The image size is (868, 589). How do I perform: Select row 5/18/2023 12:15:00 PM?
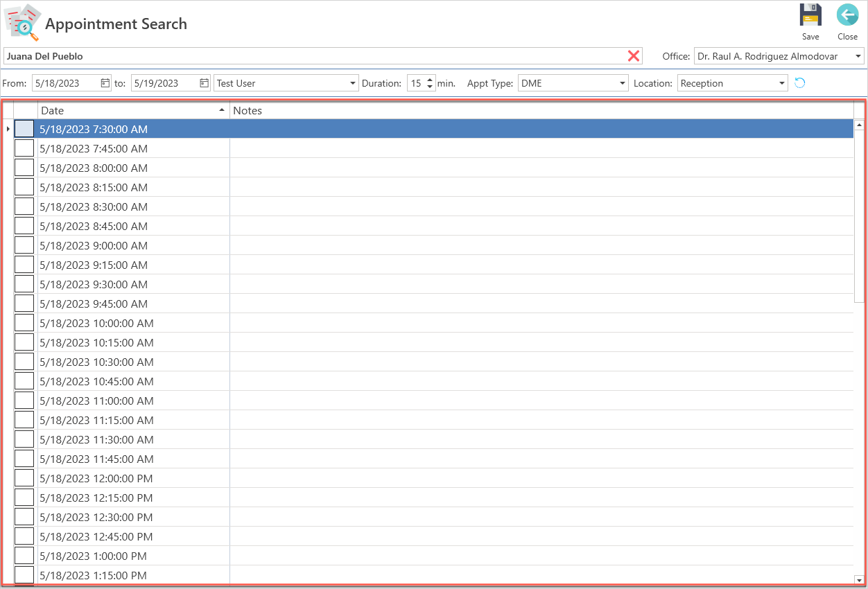tap(433, 498)
